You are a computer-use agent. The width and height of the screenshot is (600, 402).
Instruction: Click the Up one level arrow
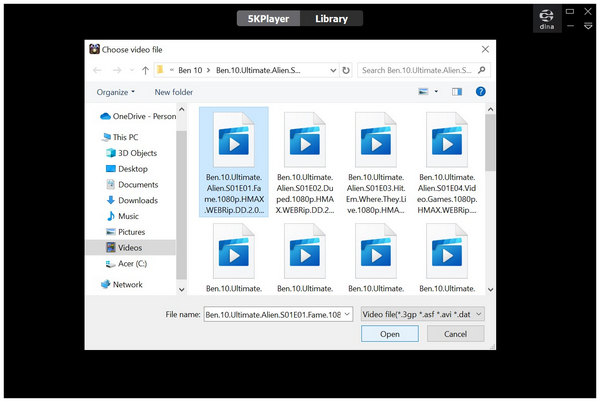pos(146,70)
